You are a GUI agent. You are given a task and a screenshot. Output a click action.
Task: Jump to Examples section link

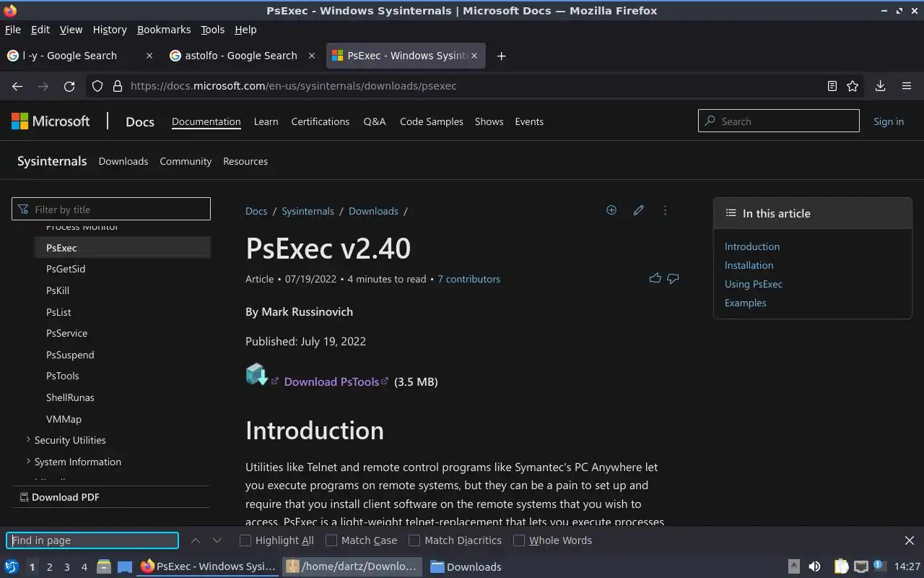746,303
